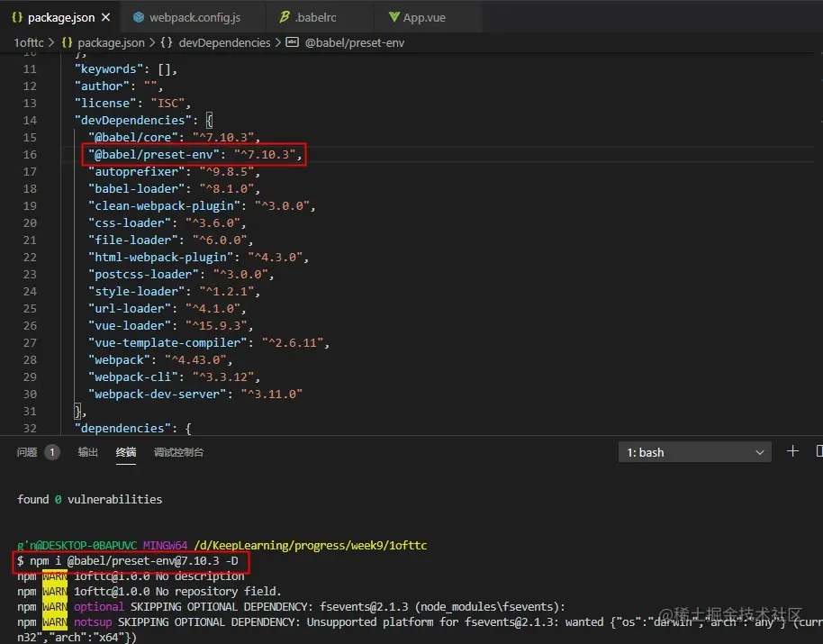Click the JSON braces icon on package.json tab
Viewport: 823px width, 644px height.
[17, 17]
